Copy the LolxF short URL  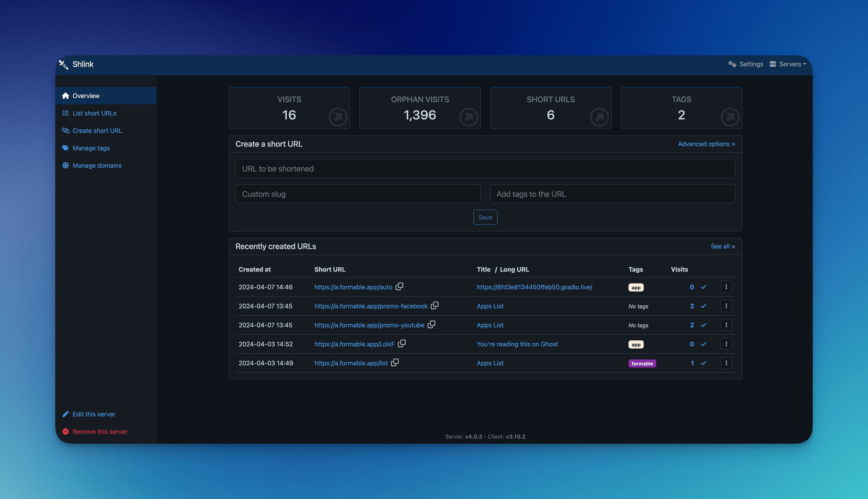pyautogui.click(x=401, y=343)
